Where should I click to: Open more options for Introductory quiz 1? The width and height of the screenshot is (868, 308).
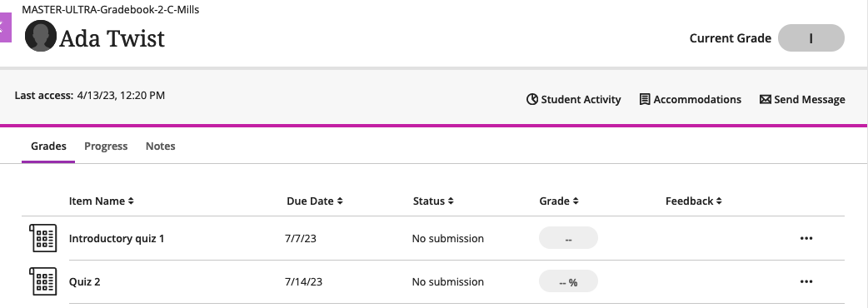[x=806, y=238]
